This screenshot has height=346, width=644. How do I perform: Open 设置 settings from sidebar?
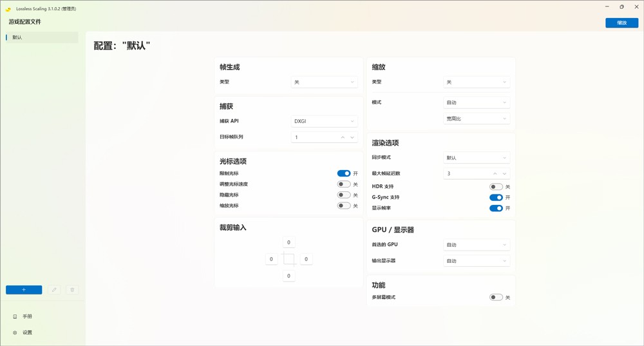(x=27, y=332)
